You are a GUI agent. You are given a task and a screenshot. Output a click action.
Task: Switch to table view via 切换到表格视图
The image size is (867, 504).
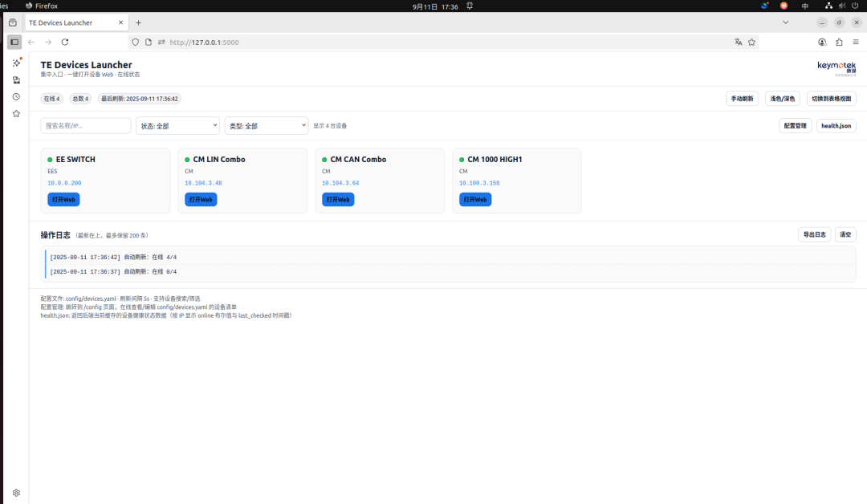[832, 99]
